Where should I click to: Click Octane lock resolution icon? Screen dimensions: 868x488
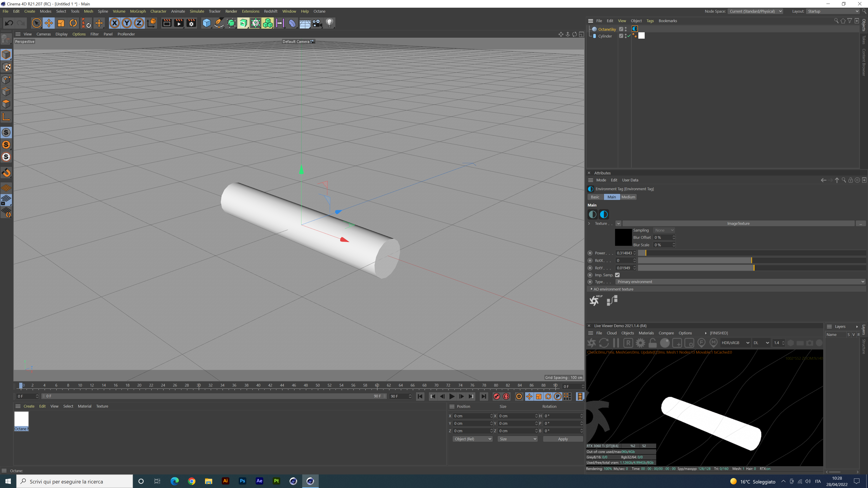click(x=652, y=343)
